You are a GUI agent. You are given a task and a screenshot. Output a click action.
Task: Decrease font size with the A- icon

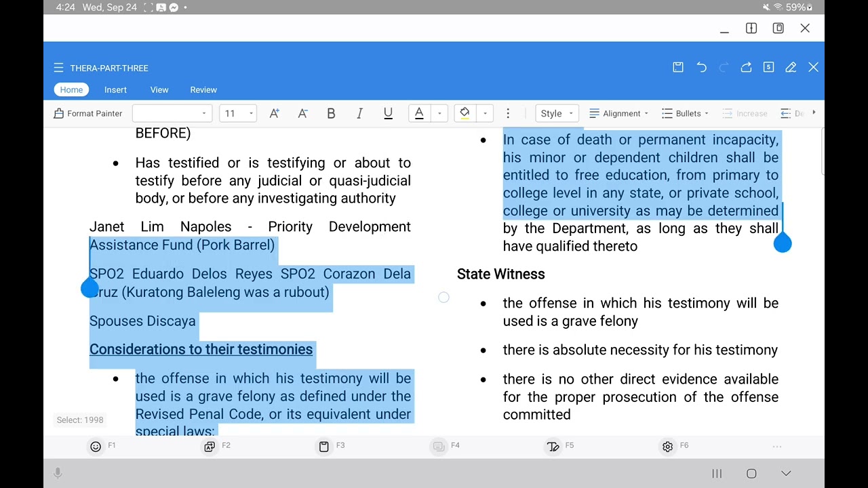(302, 113)
